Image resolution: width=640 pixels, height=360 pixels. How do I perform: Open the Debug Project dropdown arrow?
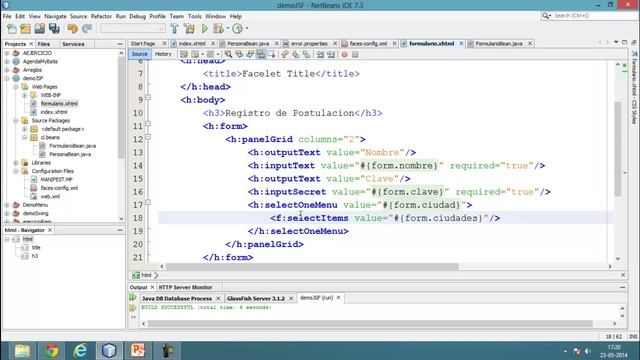pos(228,29)
